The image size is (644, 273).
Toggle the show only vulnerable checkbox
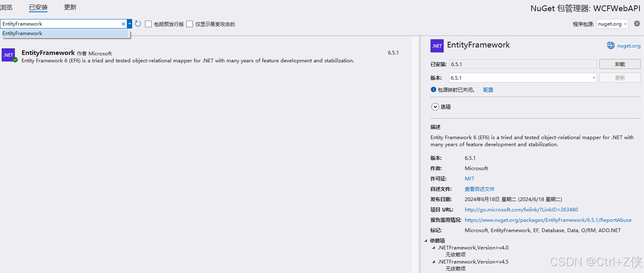[190, 24]
